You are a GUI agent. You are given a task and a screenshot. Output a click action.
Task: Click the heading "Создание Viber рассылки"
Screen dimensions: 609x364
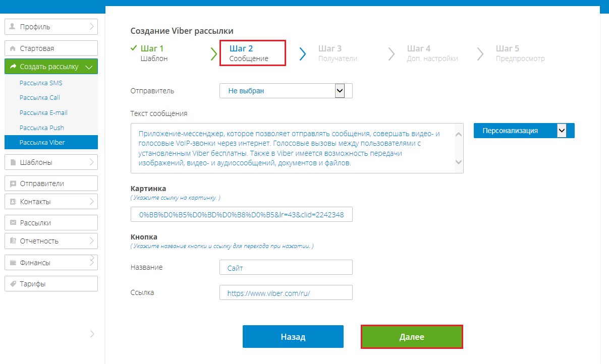point(182,31)
